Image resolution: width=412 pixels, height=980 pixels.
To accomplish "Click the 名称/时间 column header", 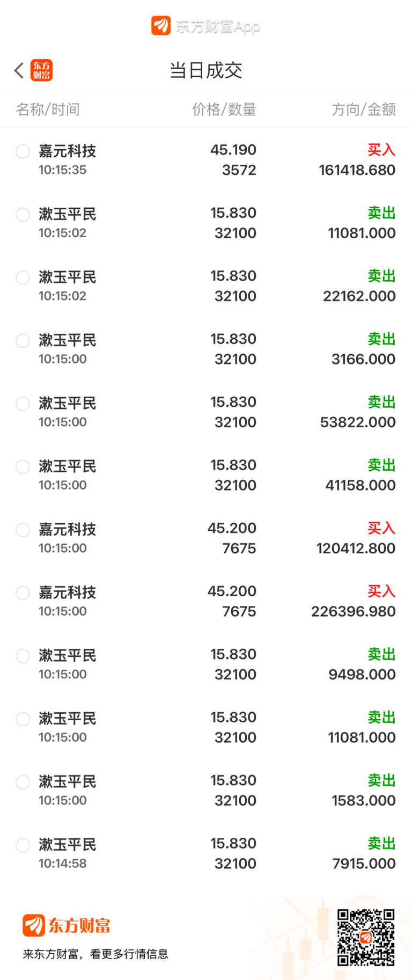I will tap(48, 109).
